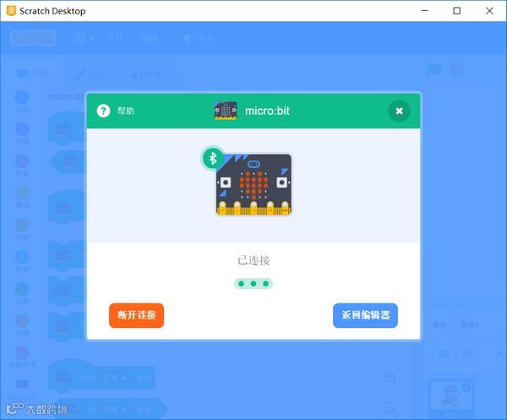Maximize the Scratch Desktop window
Screen dimensions: 507x420
[457, 11]
